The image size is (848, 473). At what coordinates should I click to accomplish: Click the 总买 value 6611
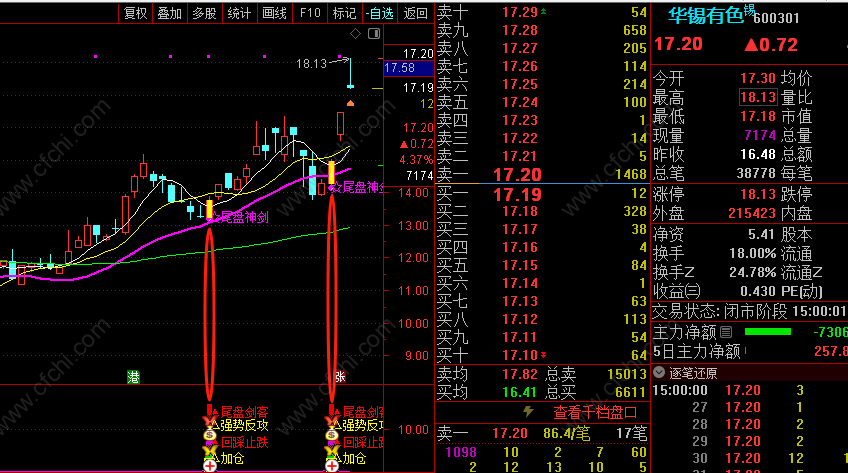click(x=631, y=392)
